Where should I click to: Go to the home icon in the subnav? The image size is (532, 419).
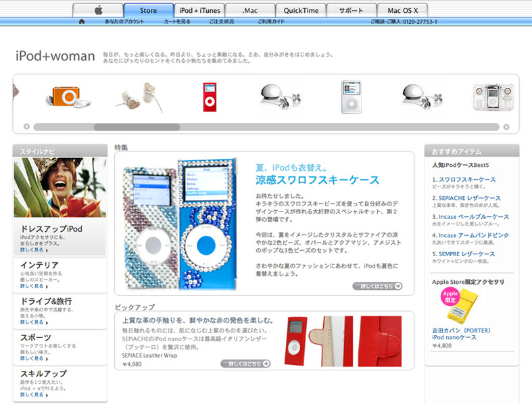81,22
